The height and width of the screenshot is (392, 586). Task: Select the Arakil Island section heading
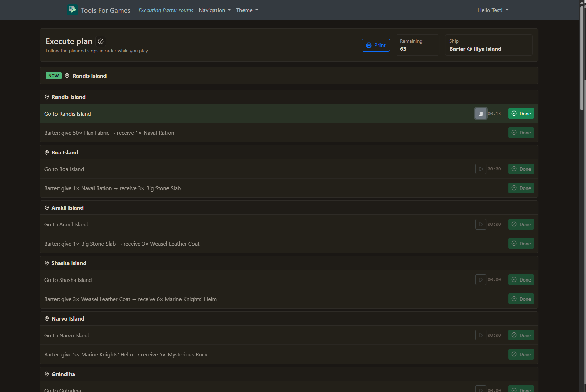[x=67, y=208]
